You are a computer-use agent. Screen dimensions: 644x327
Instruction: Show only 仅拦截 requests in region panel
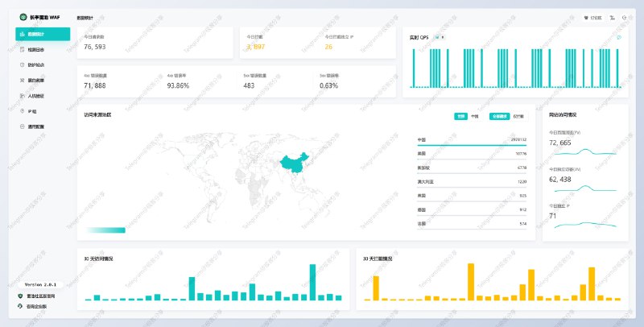click(x=518, y=116)
